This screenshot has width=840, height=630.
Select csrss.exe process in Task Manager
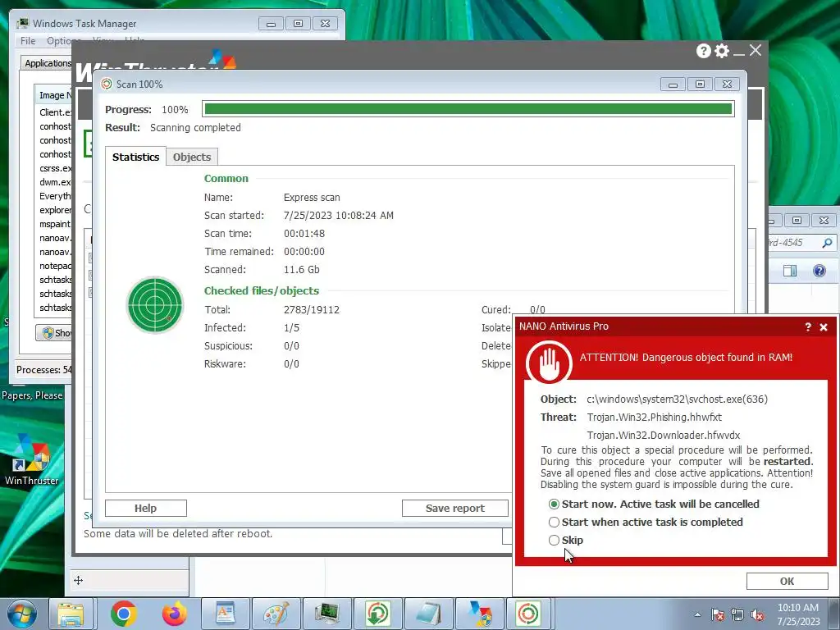click(x=55, y=168)
